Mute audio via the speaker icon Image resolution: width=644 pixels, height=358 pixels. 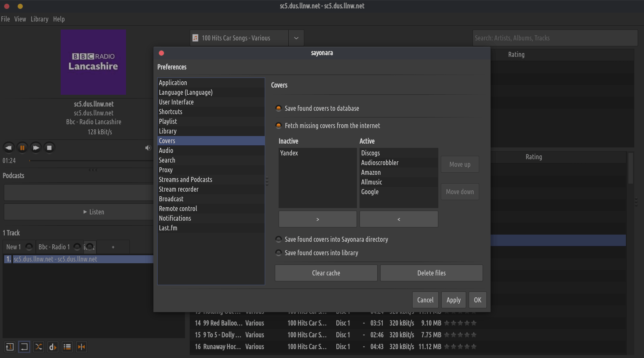(x=148, y=148)
